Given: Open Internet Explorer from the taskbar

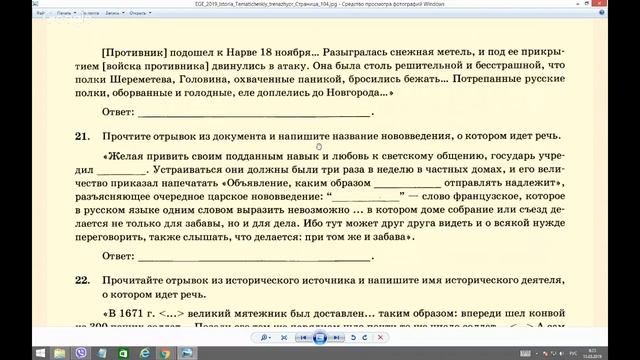Looking at the screenshot, I should click(144, 353).
